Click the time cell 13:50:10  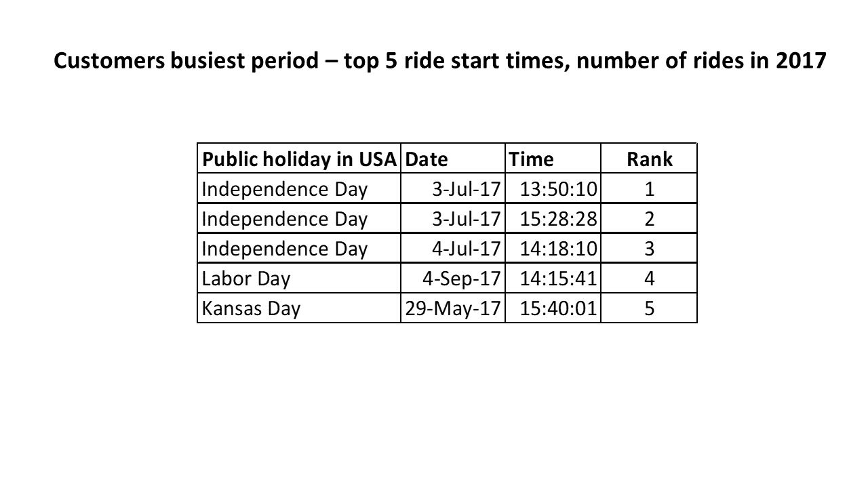tap(553, 188)
